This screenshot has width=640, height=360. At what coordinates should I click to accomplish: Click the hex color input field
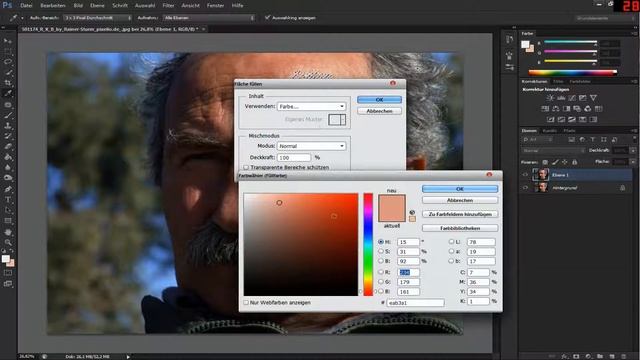point(416,303)
